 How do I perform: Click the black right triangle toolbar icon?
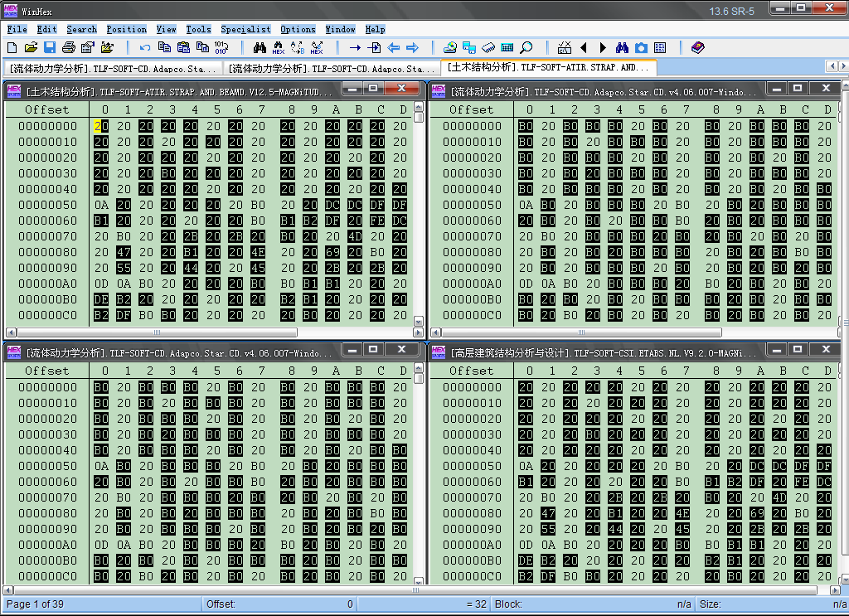click(603, 47)
